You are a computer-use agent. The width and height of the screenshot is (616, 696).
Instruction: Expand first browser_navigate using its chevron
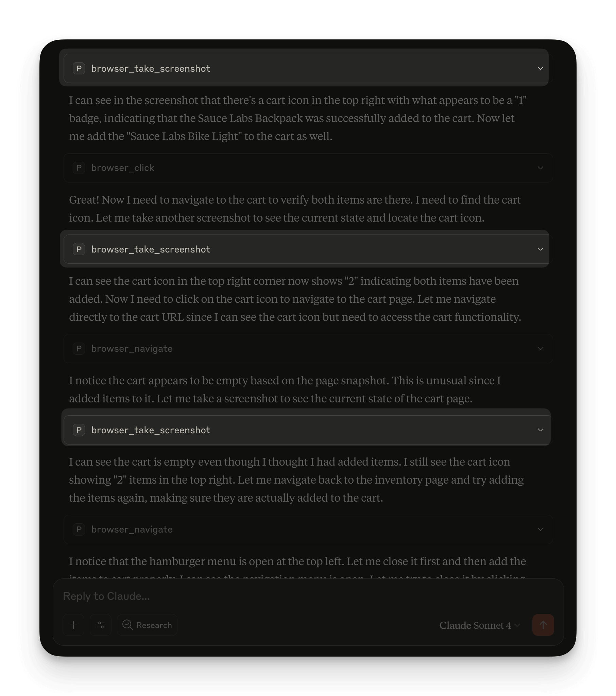coord(541,349)
